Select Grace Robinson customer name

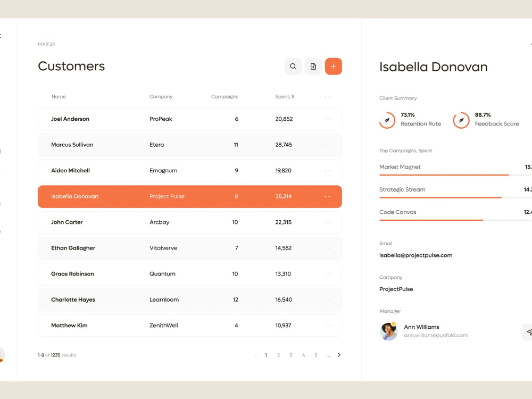point(72,274)
